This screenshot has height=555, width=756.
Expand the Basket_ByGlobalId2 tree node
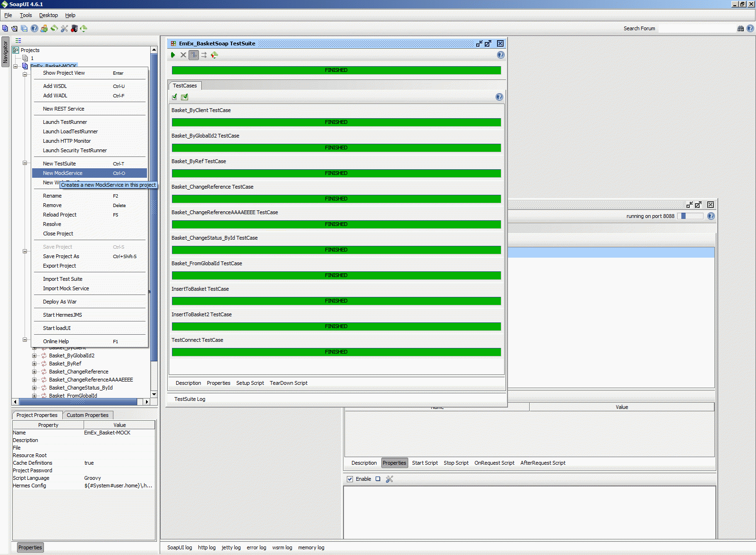coord(34,356)
